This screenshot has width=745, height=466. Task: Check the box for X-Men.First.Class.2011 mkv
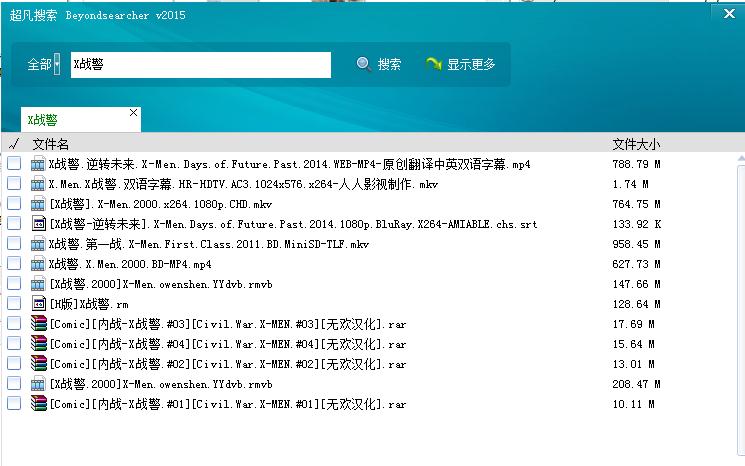point(14,243)
